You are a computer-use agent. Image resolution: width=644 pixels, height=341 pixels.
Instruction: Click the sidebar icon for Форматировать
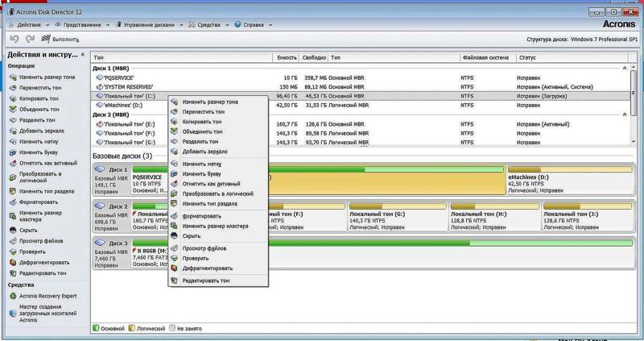pos(13,202)
